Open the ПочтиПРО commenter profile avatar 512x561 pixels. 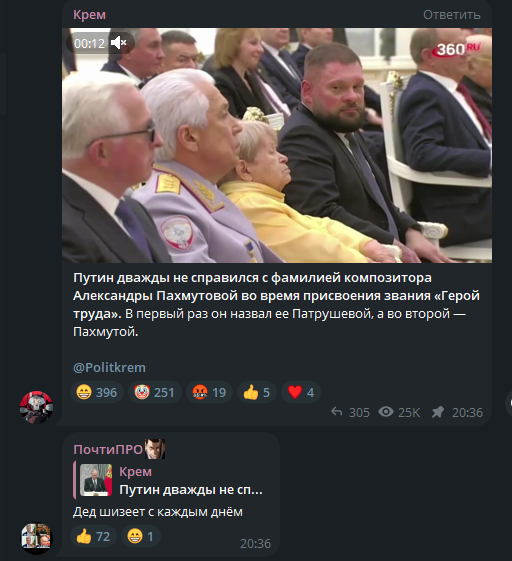pyautogui.click(x=36, y=538)
